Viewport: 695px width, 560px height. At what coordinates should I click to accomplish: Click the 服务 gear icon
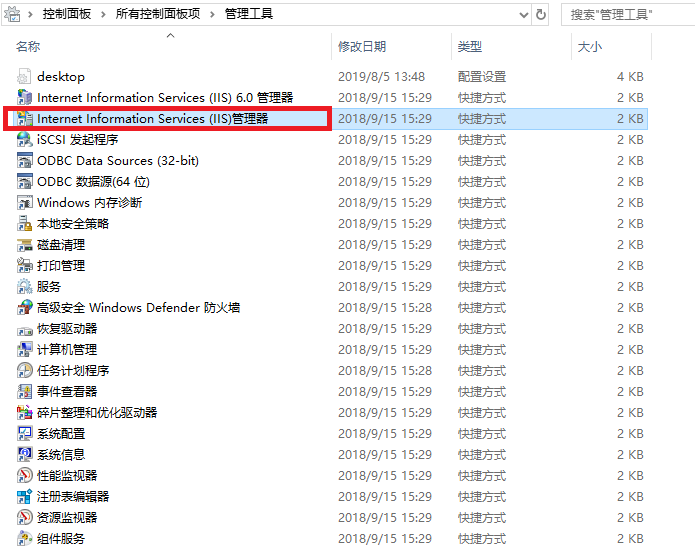[24, 286]
